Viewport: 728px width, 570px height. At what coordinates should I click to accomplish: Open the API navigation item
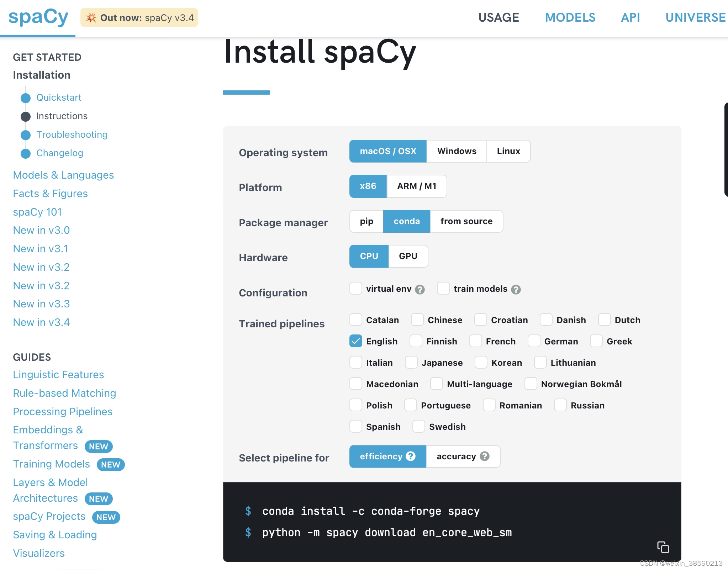(x=630, y=17)
